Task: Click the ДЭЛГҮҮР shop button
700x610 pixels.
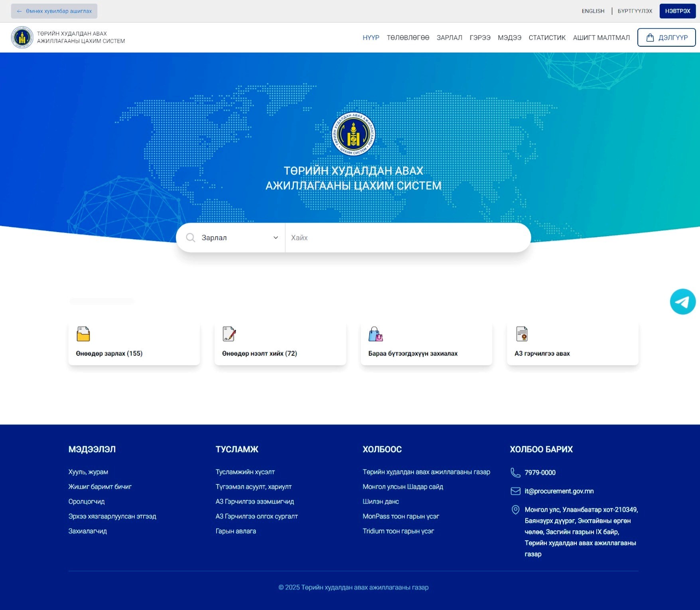Action: click(x=666, y=37)
